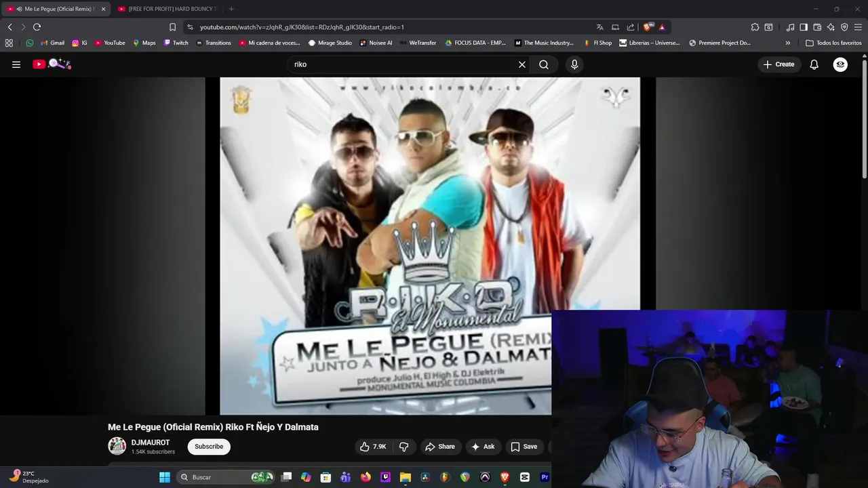Open Microsoft Store from the taskbar
Viewport: 868px width, 488px height.
pos(325,477)
